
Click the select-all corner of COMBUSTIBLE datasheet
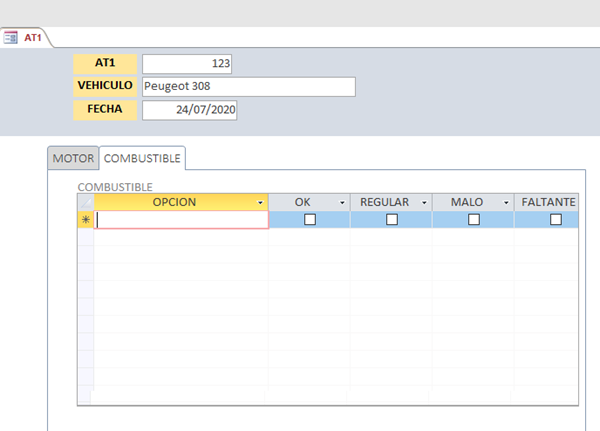pos(86,202)
